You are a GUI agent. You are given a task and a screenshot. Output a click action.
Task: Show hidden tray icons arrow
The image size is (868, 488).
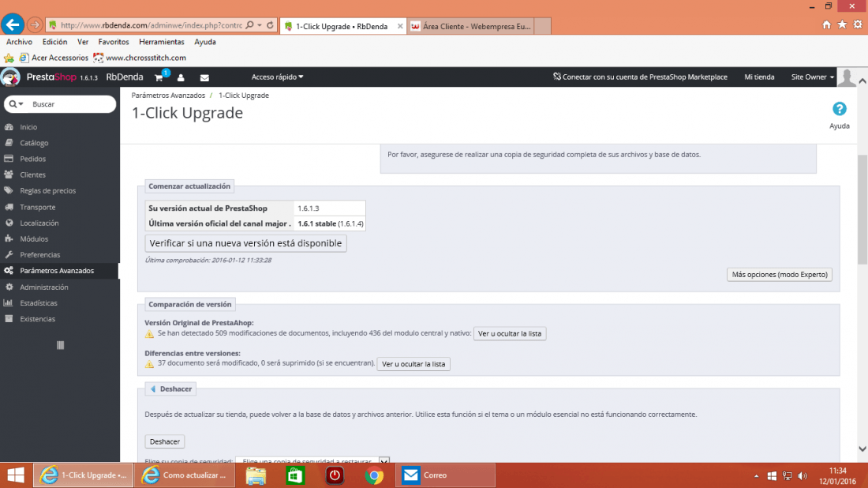(x=756, y=476)
